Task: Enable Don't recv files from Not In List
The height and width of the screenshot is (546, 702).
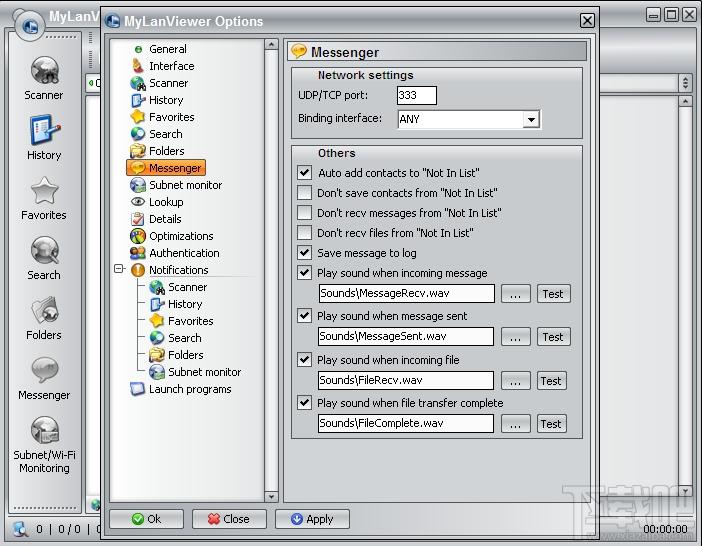Action: pos(305,233)
